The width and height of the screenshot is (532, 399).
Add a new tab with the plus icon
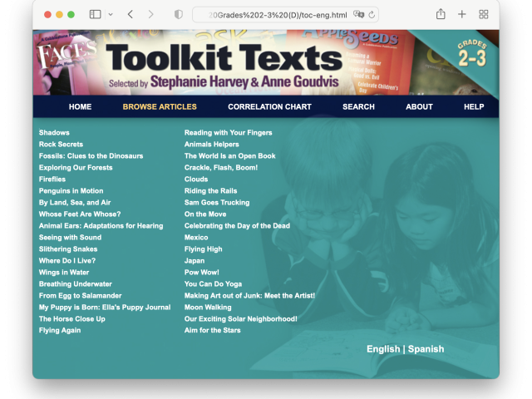(x=462, y=14)
